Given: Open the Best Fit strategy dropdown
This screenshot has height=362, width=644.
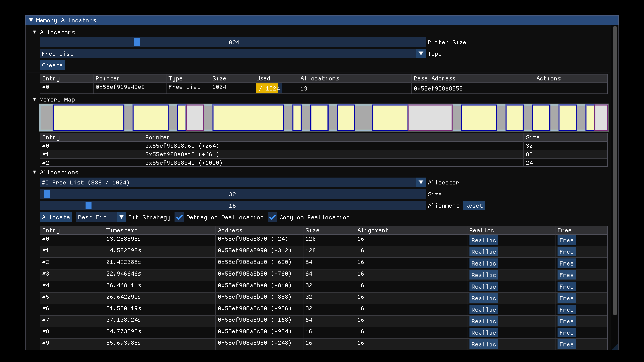Looking at the screenshot, I should coord(121,217).
